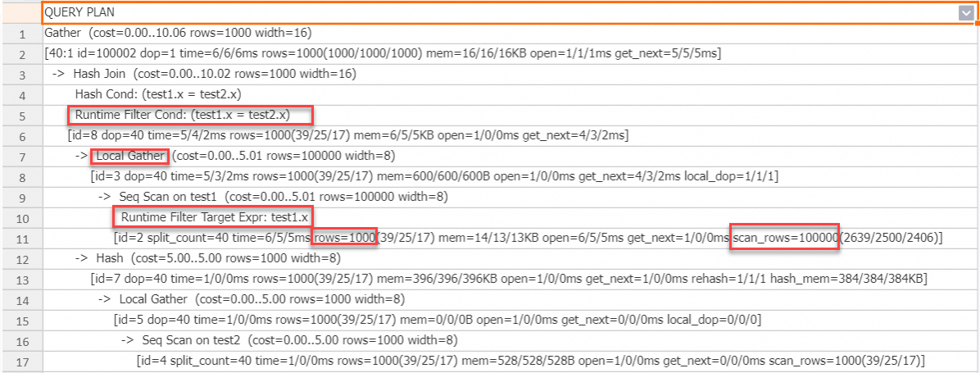Click the Seq Scan on test2 row
The image size is (980, 373).
(x=508, y=340)
